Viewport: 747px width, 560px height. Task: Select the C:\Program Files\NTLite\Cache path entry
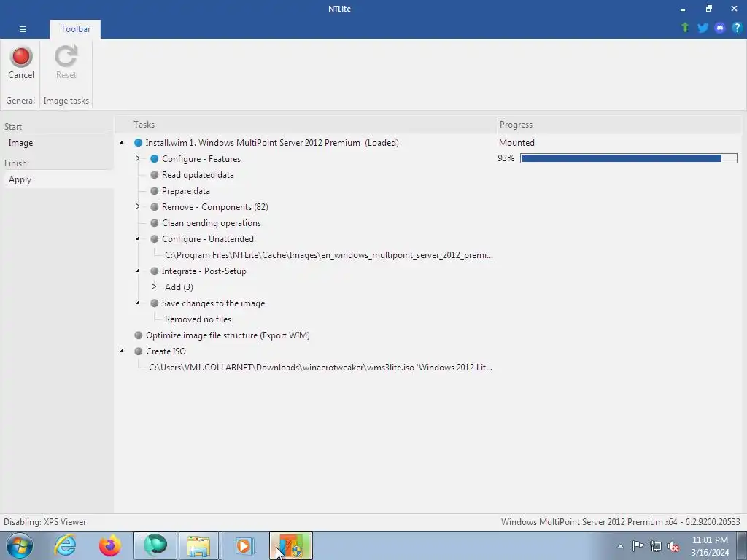click(329, 255)
